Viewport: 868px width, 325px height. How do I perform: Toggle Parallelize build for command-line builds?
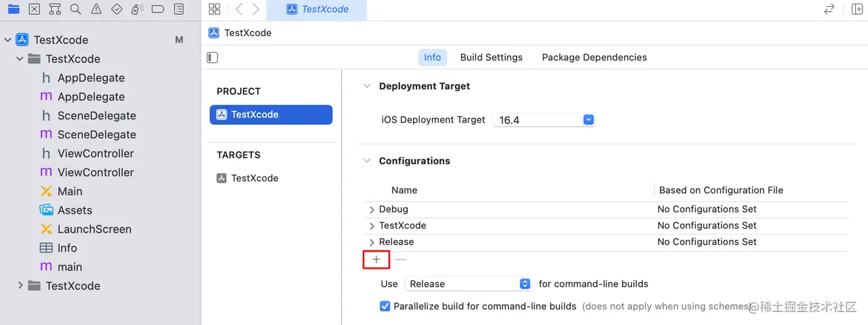[x=385, y=306]
